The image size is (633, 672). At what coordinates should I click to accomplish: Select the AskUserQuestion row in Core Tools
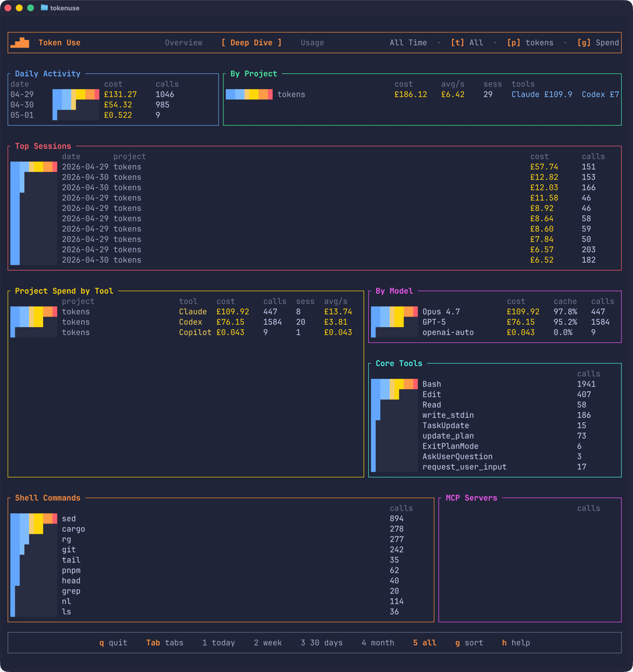495,456
